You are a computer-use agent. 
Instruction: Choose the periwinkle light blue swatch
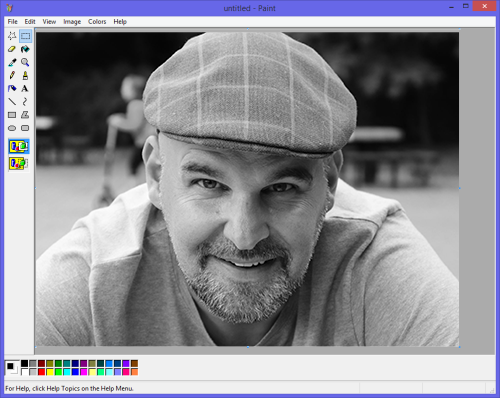117,372
